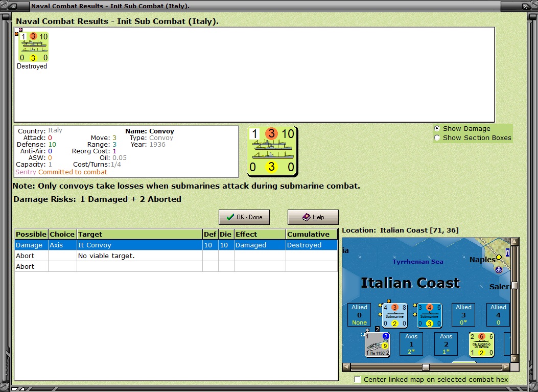Choose the Show Section Boxes radio option
The width and height of the screenshot is (538, 392).
pyautogui.click(x=437, y=137)
